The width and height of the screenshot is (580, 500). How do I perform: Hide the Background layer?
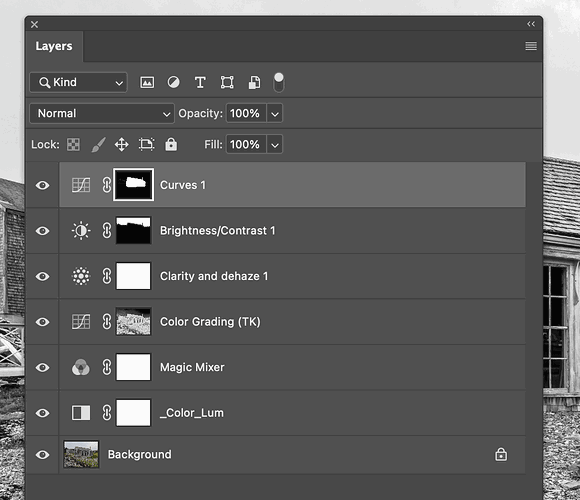43,455
